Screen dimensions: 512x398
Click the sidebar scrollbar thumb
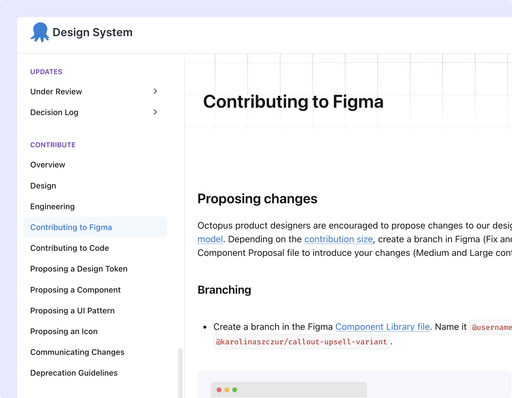coord(180,373)
